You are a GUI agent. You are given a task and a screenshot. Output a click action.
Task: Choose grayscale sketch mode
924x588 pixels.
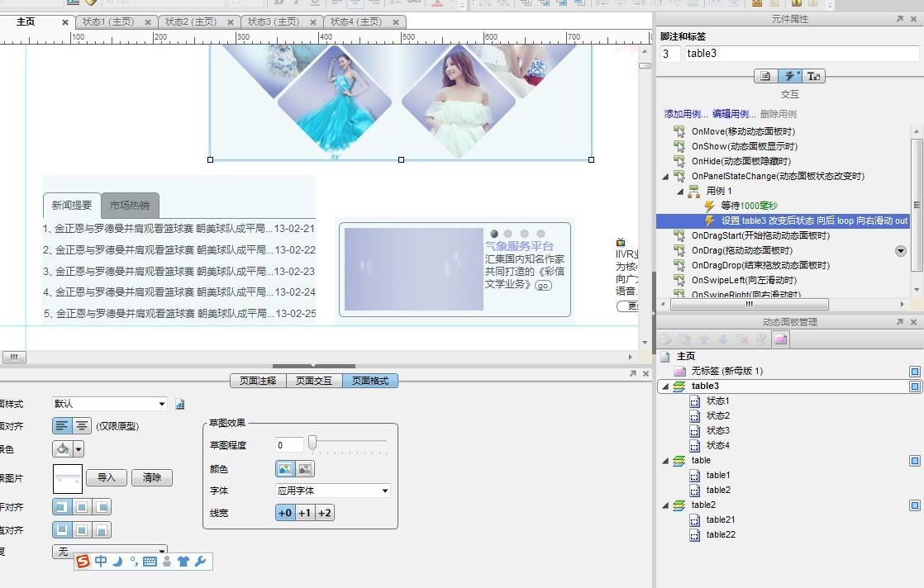pyautogui.click(x=305, y=469)
